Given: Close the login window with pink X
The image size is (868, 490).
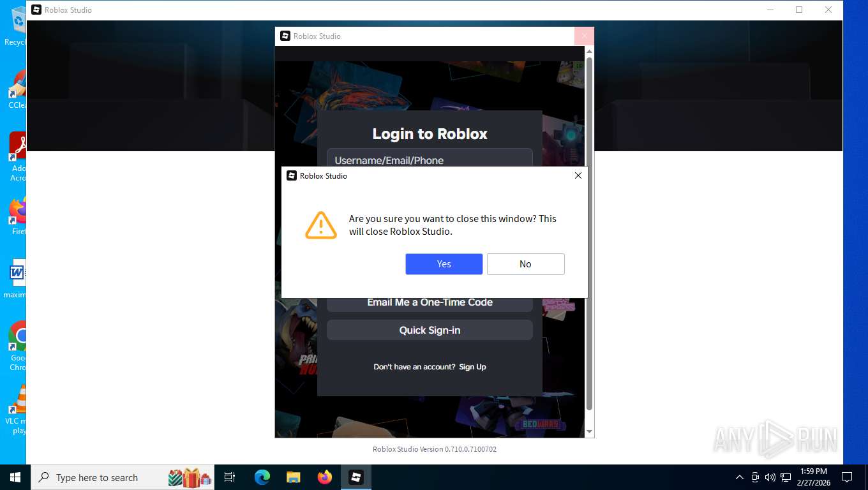Looking at the screenshot, I should click(584, 36).
